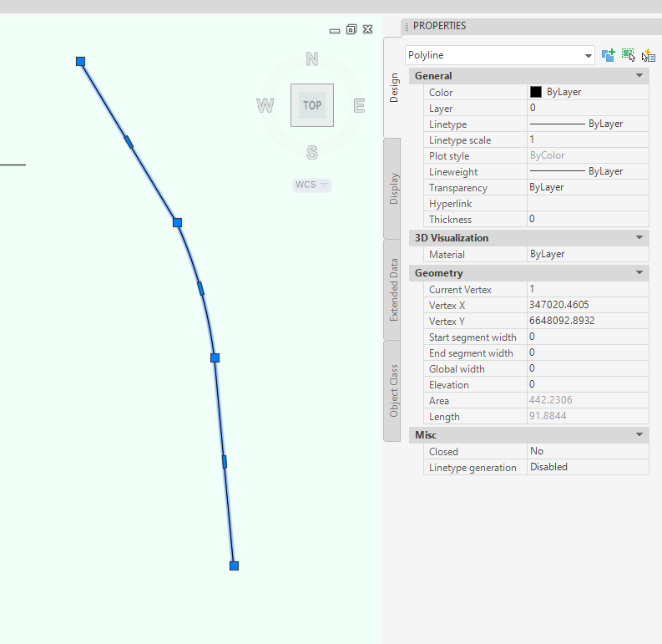Click the Linetype ByLayer value
662x644 pixels.
click(588, 124)
